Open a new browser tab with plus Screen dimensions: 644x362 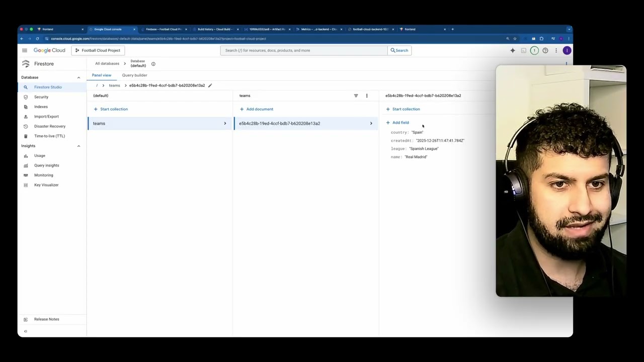pos(452,29)
